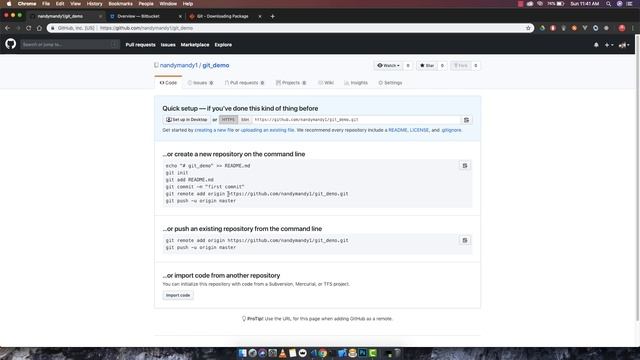This screenshot has width=640, height=360.
Task: Open the creating a new file link
Action: coord(214,130)
